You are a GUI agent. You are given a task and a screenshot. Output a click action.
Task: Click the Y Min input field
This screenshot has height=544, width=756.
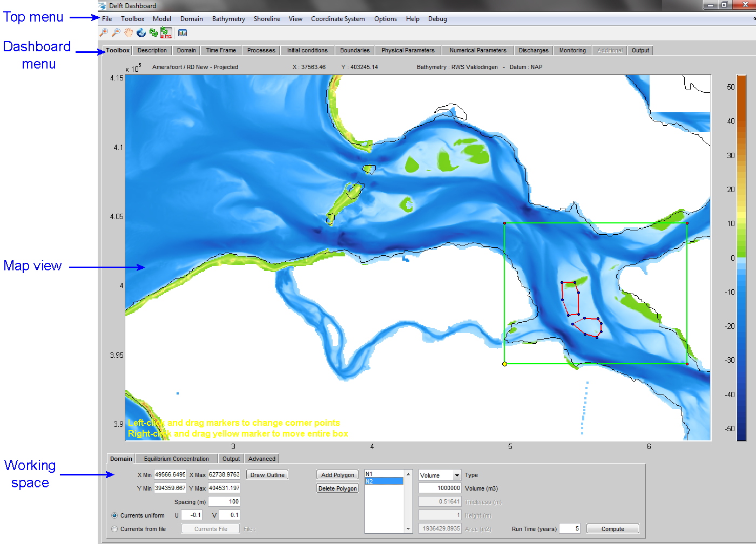170,488
